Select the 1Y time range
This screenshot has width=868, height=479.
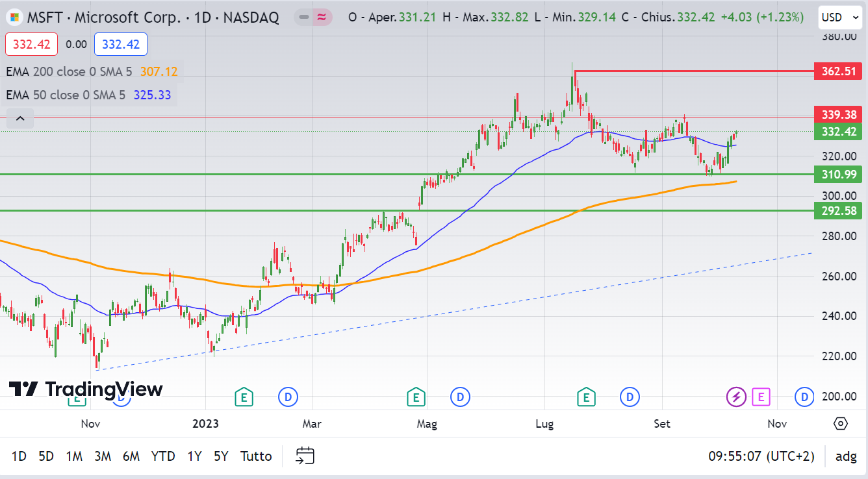[x=194, y=456]
